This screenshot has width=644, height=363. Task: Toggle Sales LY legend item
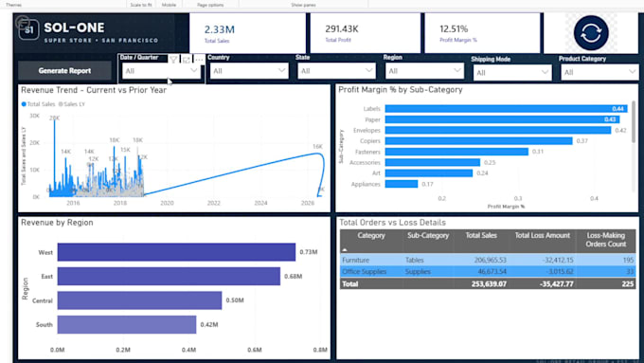(72, 104)
